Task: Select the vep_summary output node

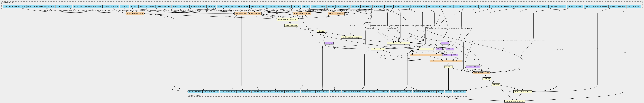Action: coord(335,92)
